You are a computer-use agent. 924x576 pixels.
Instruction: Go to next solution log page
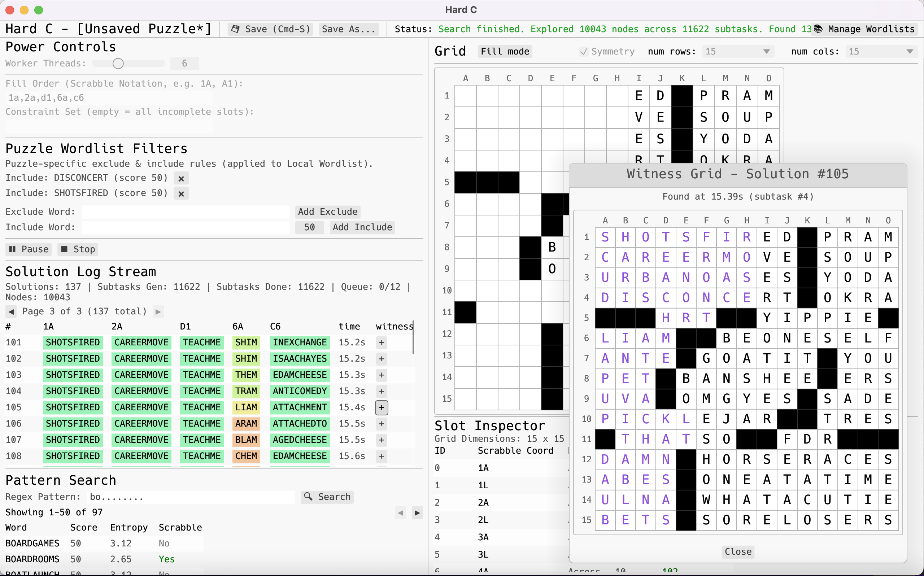tap(158, 311)
